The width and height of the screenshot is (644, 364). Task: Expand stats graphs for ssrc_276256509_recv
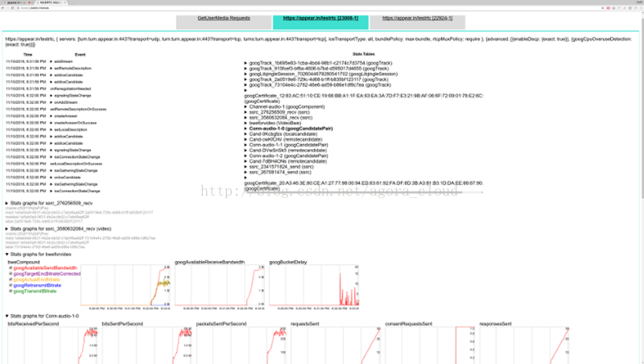pos(7,204)
